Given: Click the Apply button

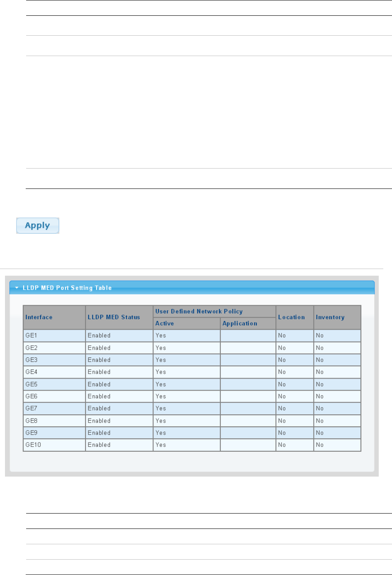Looking at the screenshot, I should (x=38, y=225).
